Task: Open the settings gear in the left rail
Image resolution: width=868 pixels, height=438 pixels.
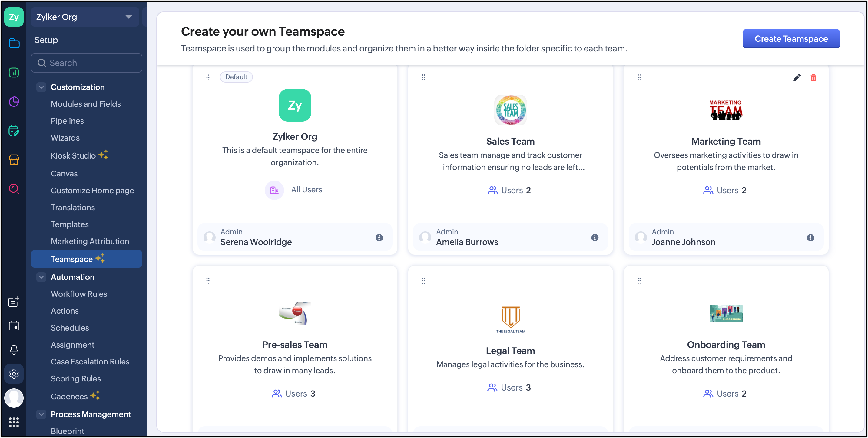Action: click(14, 374)
